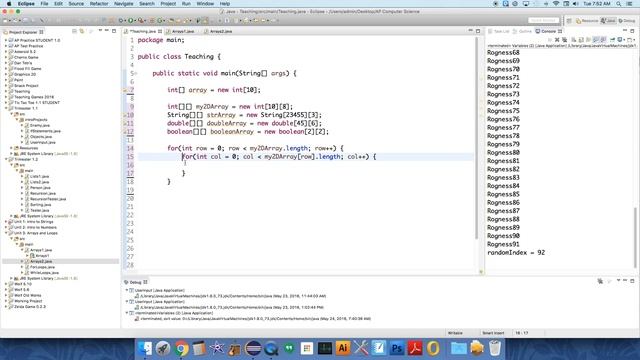Click console line 'randomIndex = 92'
Viewport: 640px width, 360px height.
(516, 253)
